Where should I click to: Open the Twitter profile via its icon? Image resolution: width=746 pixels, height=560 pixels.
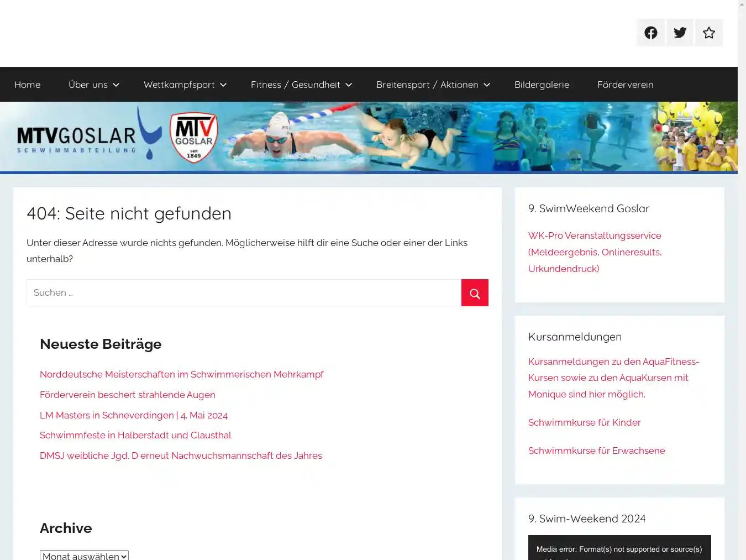(x=680, y=33)
